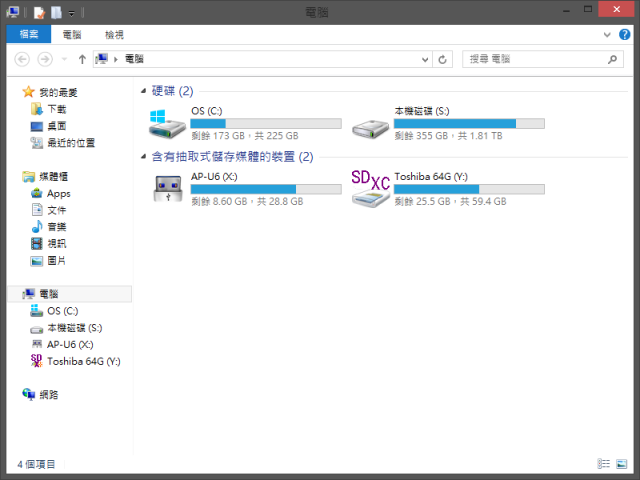Open the customize quick access toolbar dropdown
Screen dimensions: 640x480
71,13
